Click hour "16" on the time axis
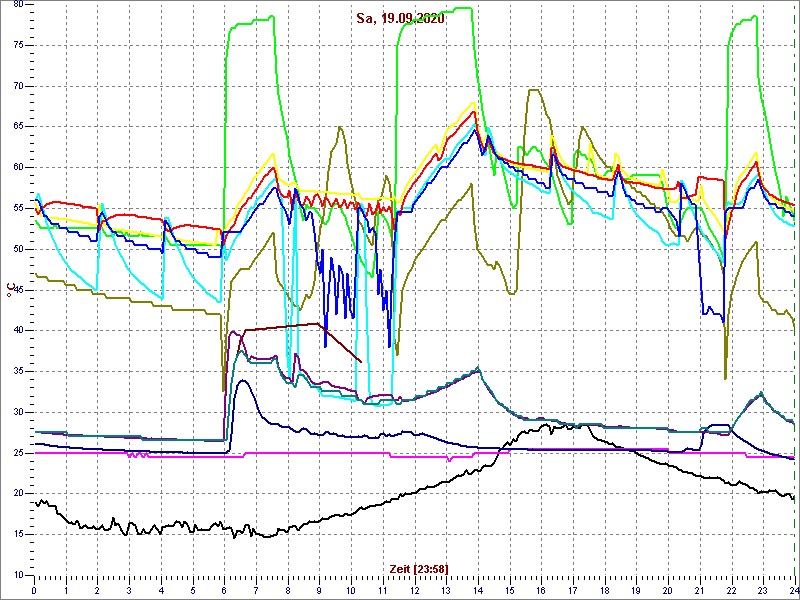The width and height of the screenshot is (800, 600). coord(541,589)
